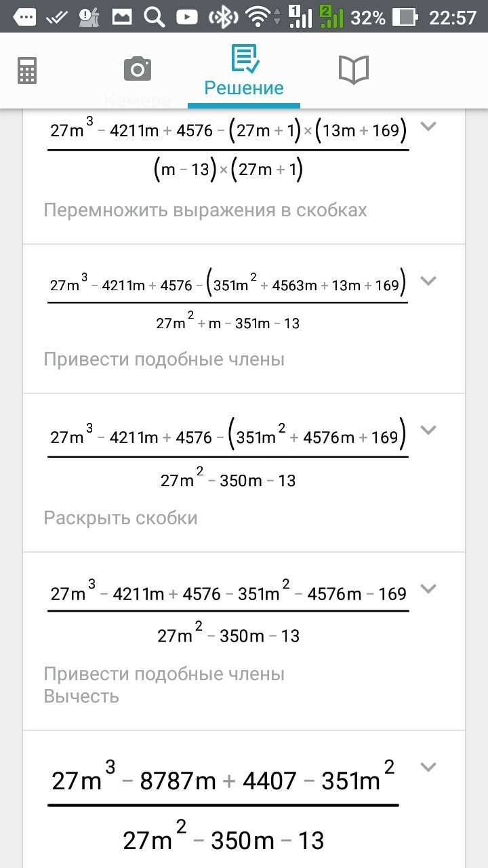
Task: Tap the 'Раскрыть скобки' hint text
Action: point(121,518)
